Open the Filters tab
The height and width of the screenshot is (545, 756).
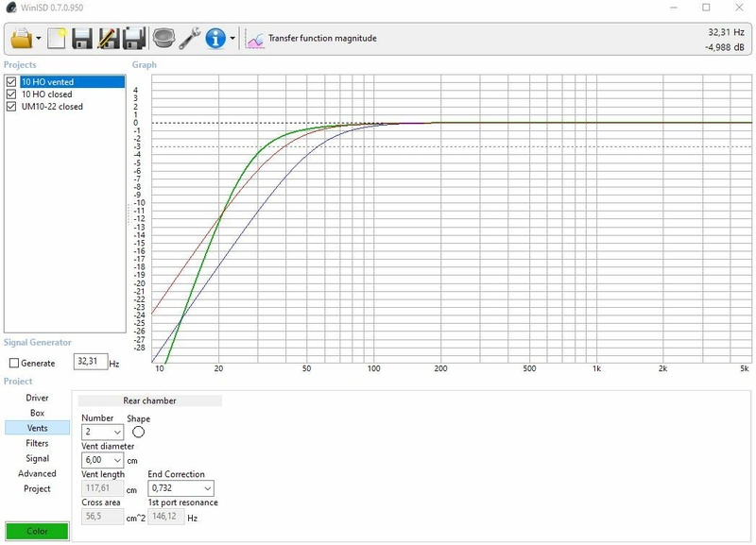(37, 443)
